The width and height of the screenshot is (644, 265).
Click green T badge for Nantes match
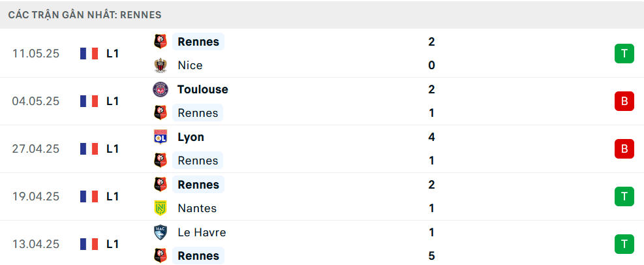pyautogui.click(x=624, y=196)
